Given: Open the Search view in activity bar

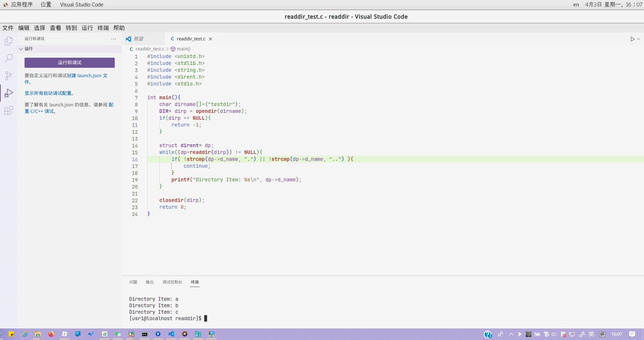Looking at the screenshot, I should click(x=9, y=58).
